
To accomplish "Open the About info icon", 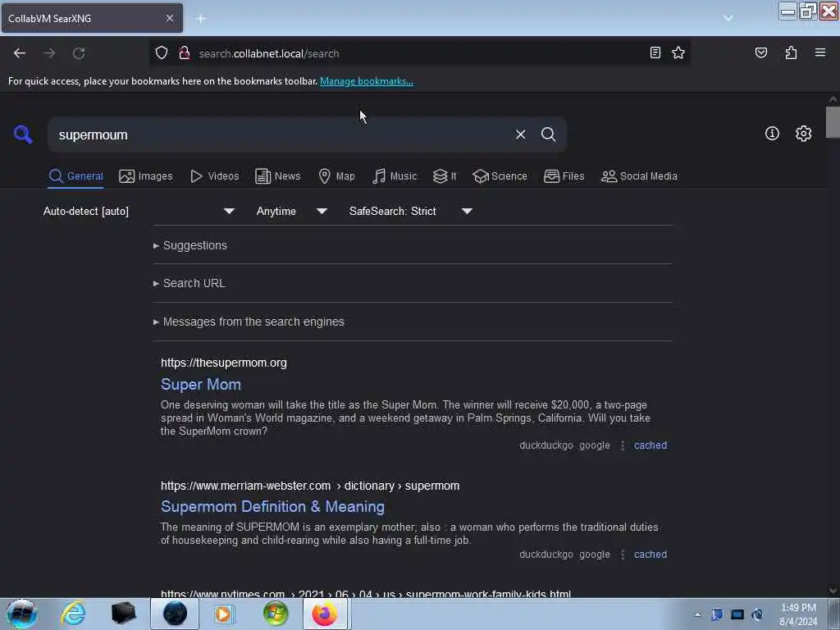I will click(772, 134).
